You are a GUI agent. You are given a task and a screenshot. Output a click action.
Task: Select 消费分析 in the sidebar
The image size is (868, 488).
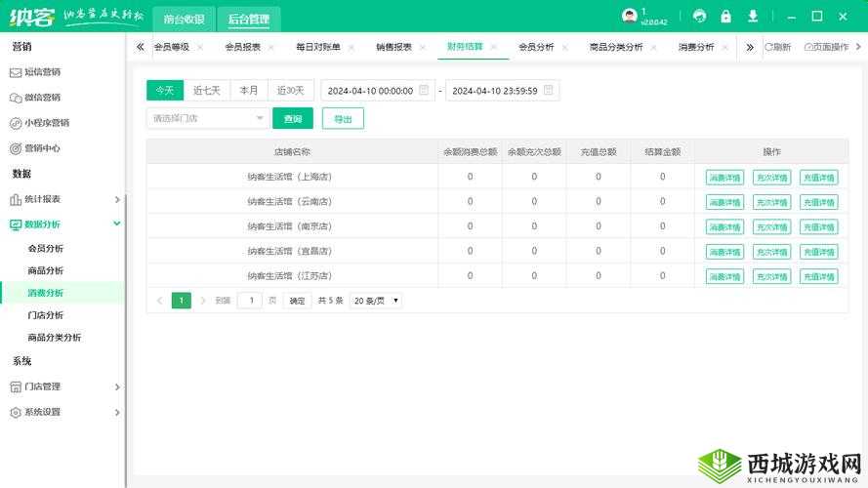click(45, 293)
